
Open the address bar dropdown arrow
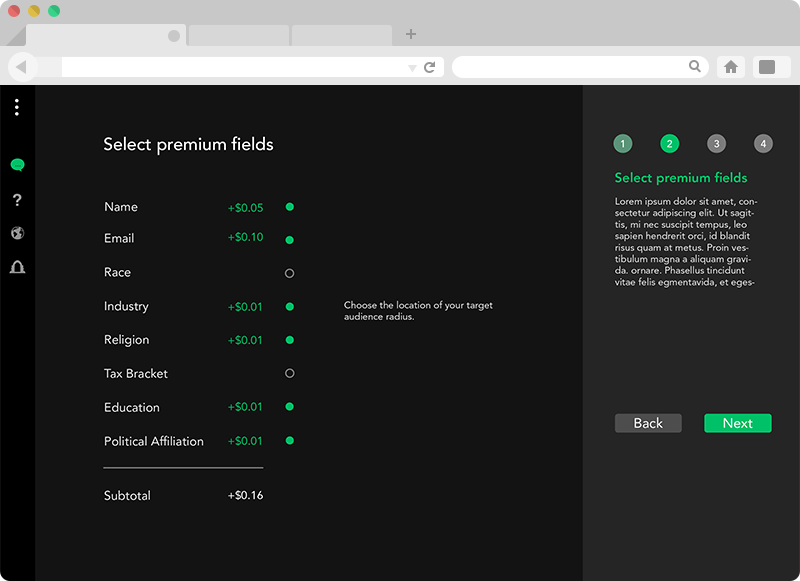412,68
